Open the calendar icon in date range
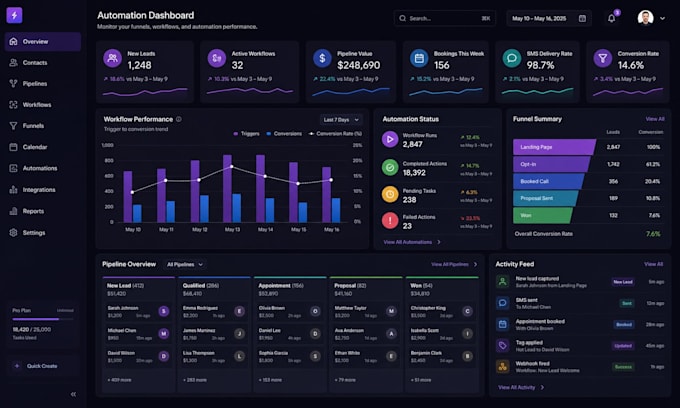Screen dimensions: 680x408 point(582,18)
